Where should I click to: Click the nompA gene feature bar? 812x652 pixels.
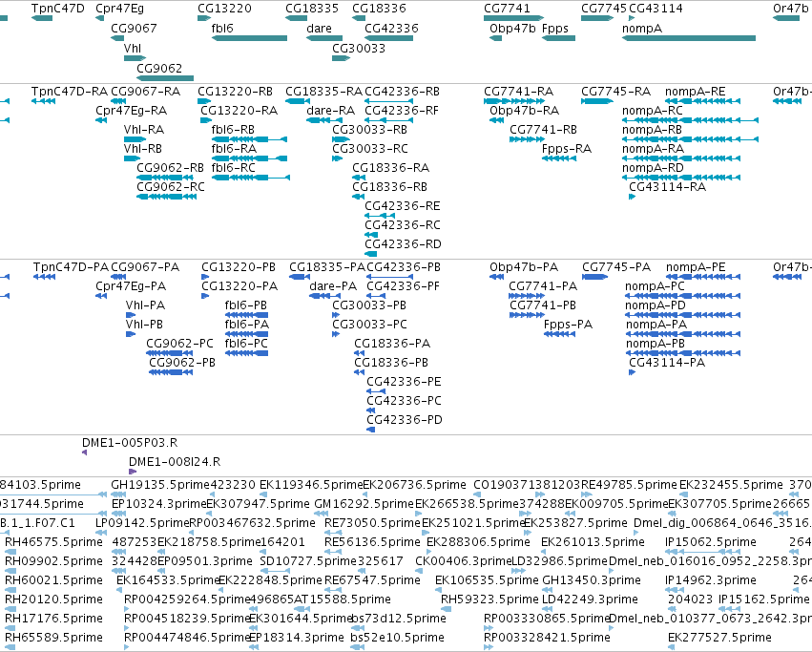pyautogui.click(x=689, y=38)
